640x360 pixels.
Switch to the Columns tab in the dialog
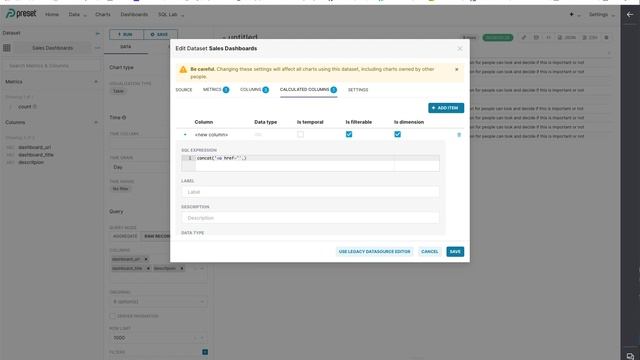click(254, 90)
